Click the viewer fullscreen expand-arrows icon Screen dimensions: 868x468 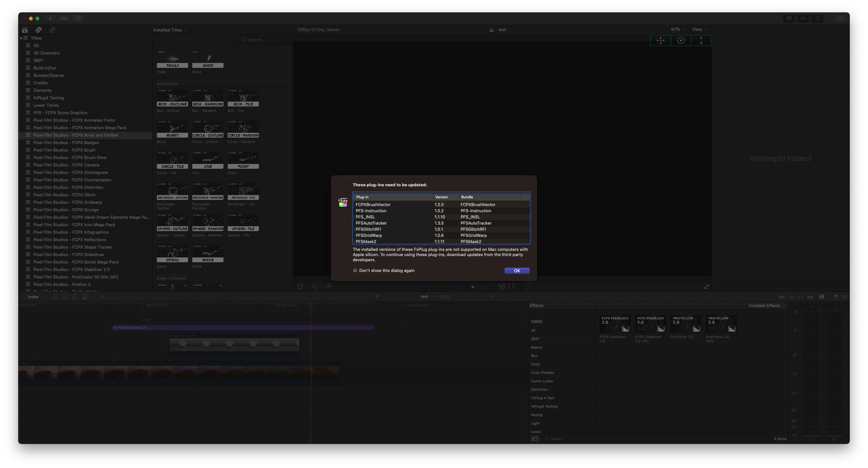(x=706, y=287)
